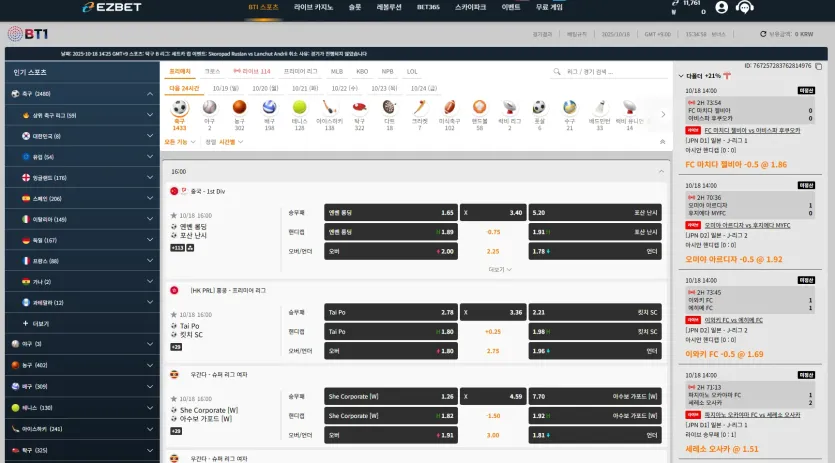Click the search magnifier icon
This screenshot has width=835, height=463.
click(x=556, y=71)
